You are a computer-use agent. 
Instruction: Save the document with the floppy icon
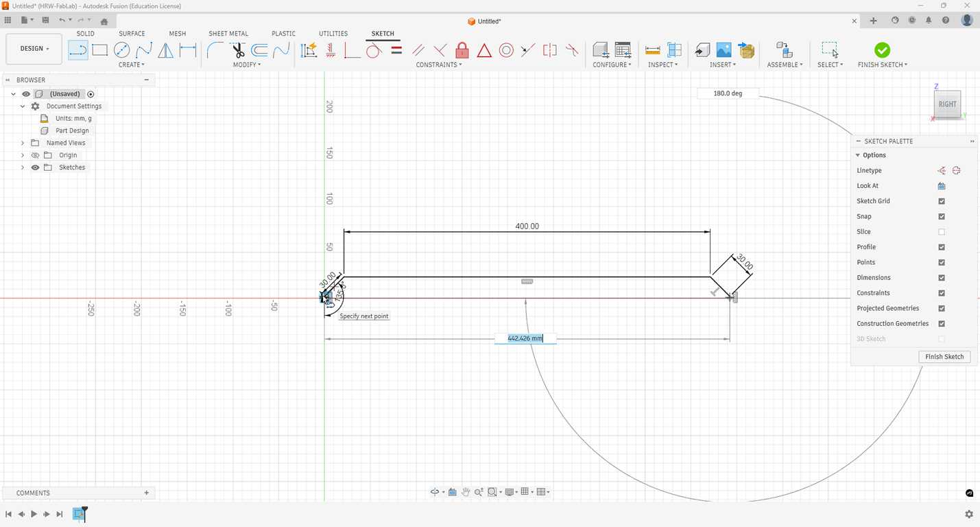point(45,21)
